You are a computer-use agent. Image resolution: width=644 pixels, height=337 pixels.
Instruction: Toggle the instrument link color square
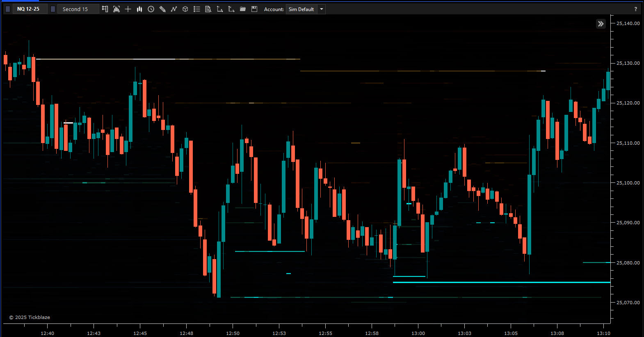tap(8, 9)
